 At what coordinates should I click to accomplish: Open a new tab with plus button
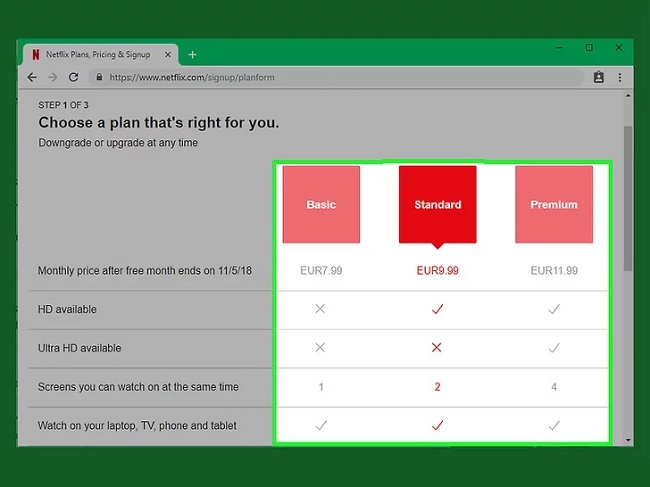[192, 54]
